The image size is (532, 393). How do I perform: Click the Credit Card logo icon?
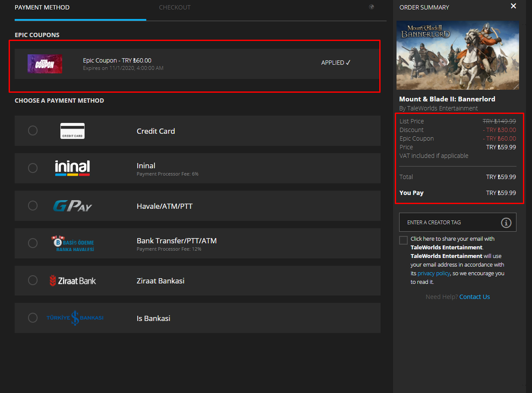72,131
